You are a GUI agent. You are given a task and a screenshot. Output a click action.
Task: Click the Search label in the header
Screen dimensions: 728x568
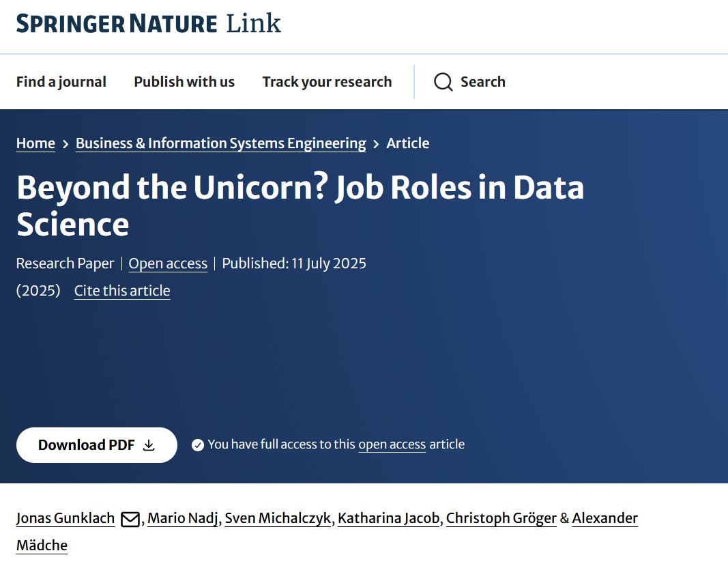tap(482, 82)
